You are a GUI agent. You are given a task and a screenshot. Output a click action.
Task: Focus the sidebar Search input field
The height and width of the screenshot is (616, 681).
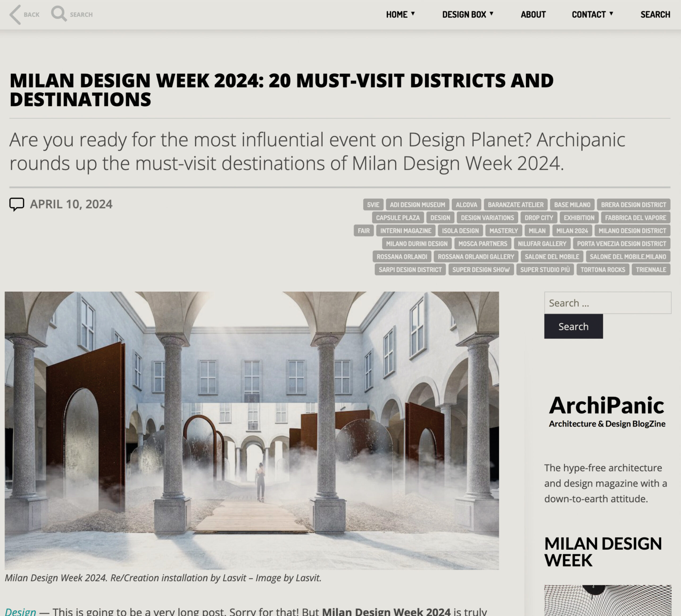click(607, 303)
